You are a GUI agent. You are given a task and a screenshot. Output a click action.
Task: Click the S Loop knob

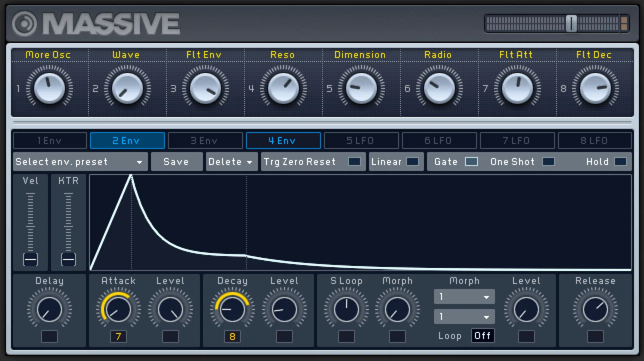coord(346,309)
